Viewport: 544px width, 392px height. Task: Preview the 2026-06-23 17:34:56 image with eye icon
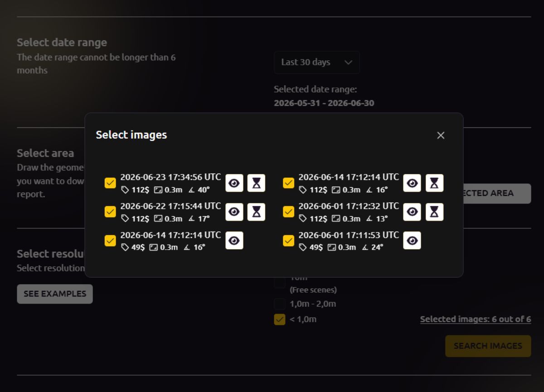click(234, 183)
